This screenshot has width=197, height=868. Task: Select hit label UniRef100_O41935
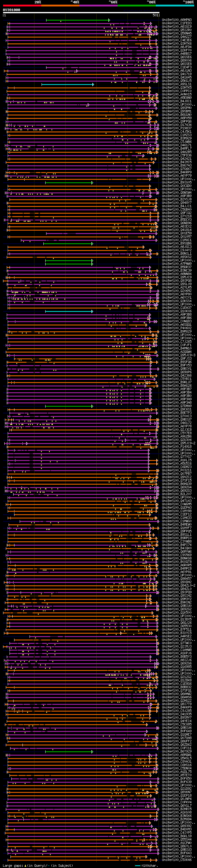click(x=177, y=714)
